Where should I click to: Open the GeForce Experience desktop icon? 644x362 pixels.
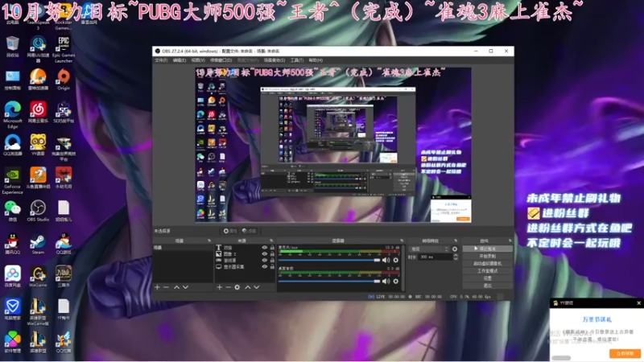(x=12, y=180)
